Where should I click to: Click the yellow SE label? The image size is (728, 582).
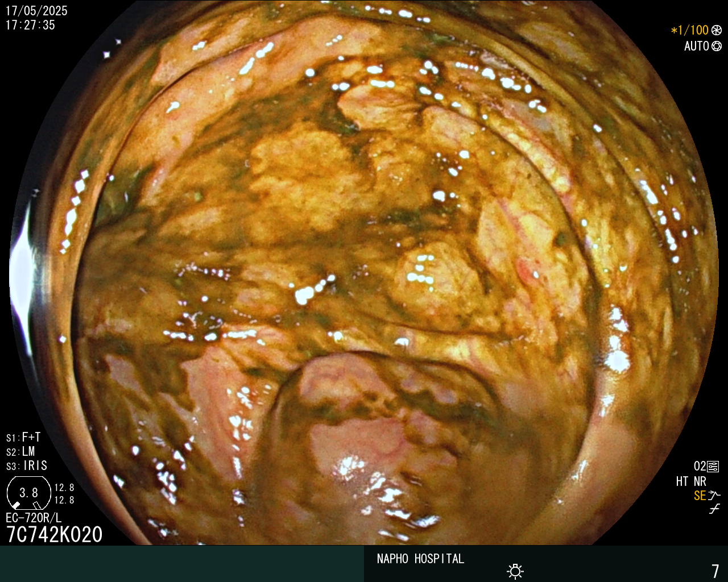point(700,496)
